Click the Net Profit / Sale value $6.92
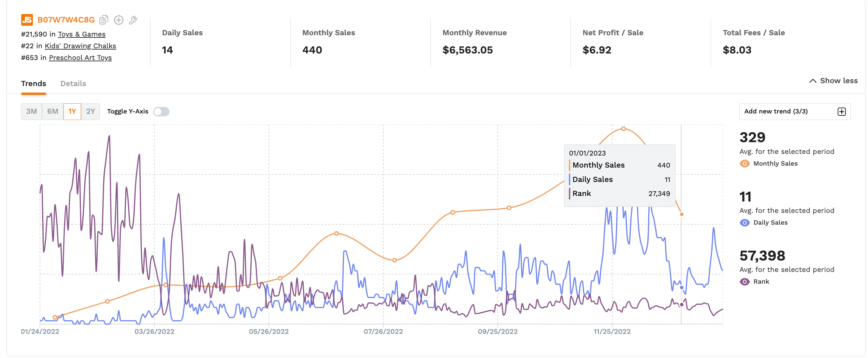 click(597, 50)
